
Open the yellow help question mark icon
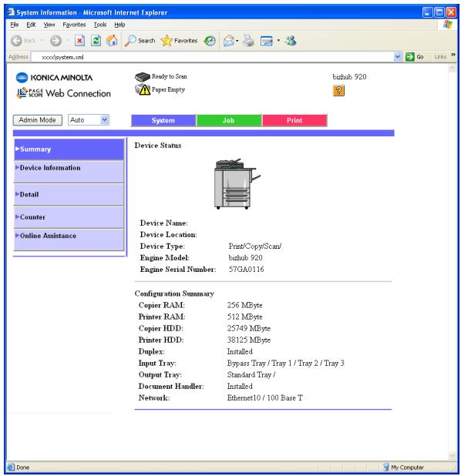point(338,90)
